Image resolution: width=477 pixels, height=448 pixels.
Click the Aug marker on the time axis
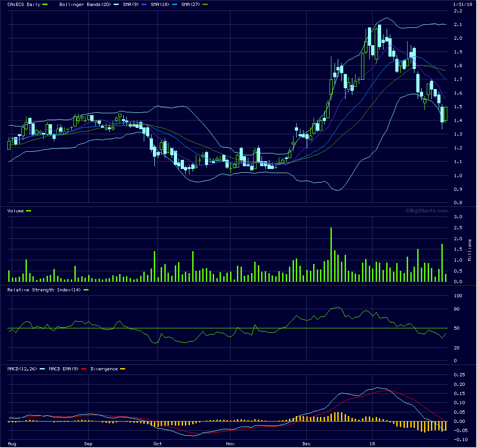pos(12,443)
